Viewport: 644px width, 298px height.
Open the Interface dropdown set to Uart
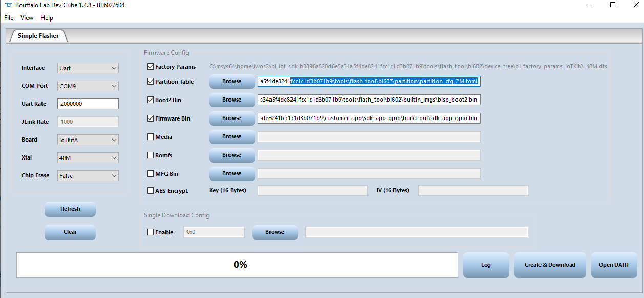coord(88,68)
